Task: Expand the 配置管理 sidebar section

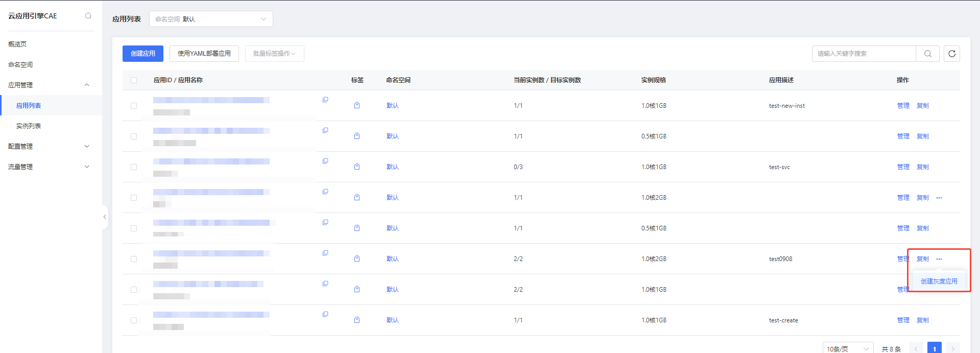Action: coord(49,146)
